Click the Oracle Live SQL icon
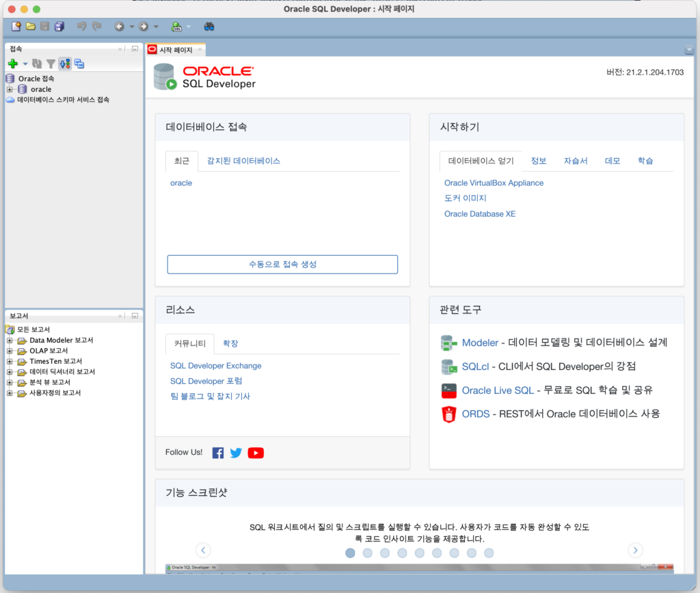This screenshot has width=700, height=593. point(448,391)
